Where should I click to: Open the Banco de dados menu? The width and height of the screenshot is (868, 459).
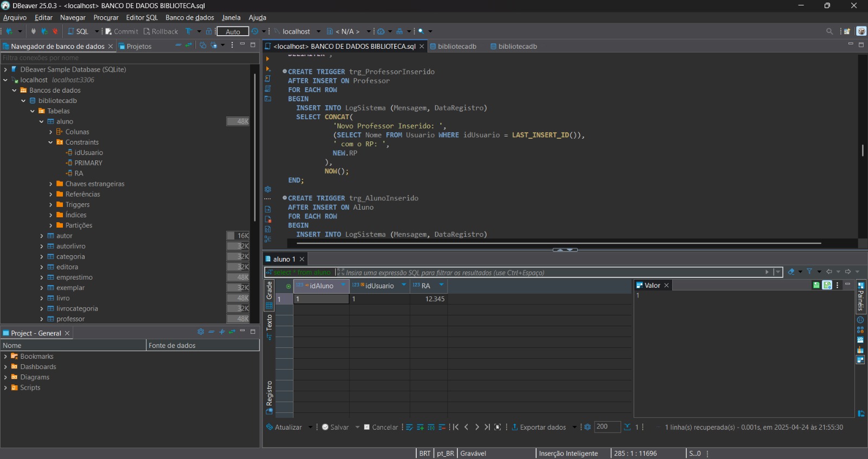(x=190, y=17)
